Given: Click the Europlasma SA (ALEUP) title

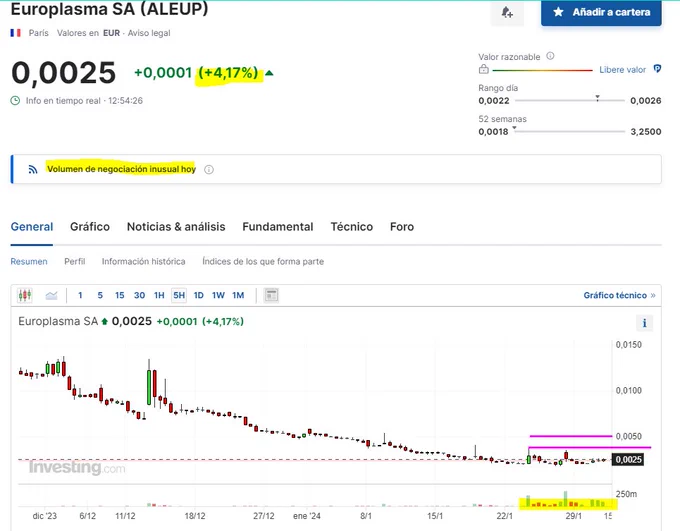Looking at the screenshot, I should pos(109,9).
